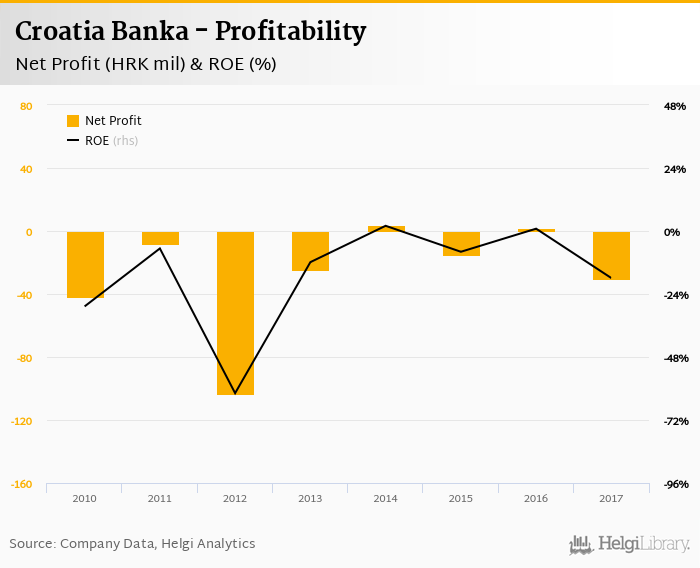Toggle the Net Profit legend entry
This screenshot has height=568, width=700.
pos(113,121)
